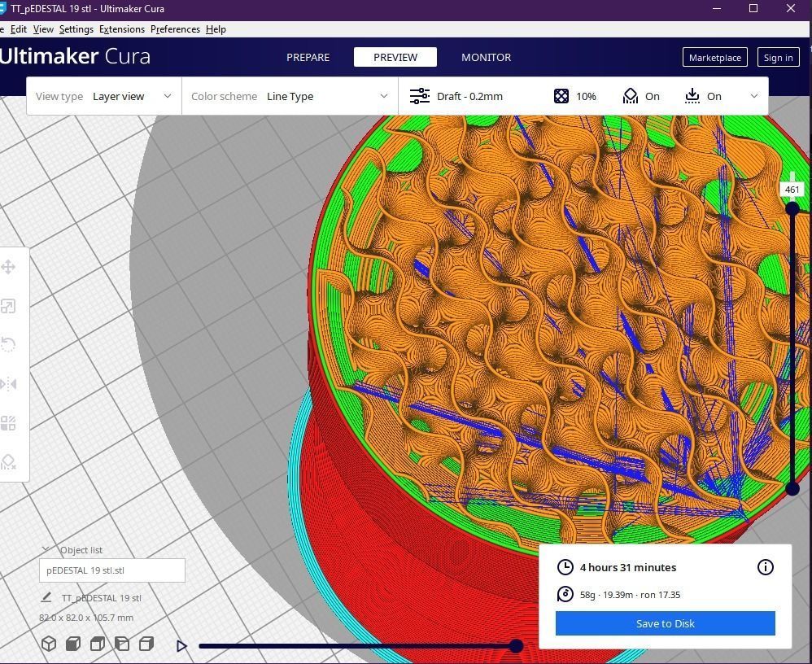Click the pencil edit icon beside job name
The height and width of the screenshot is (664, 812).
pyautogui.click(x=46, y=598)
